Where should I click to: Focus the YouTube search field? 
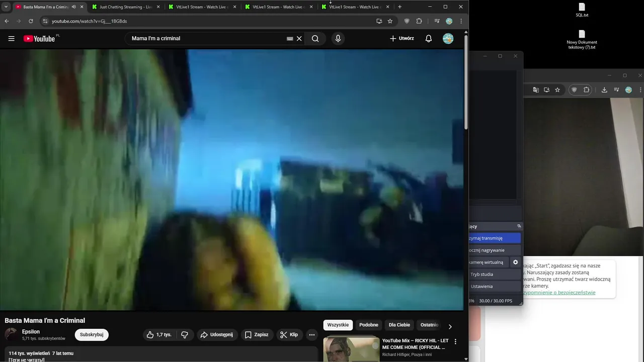(x=206, y=39)
